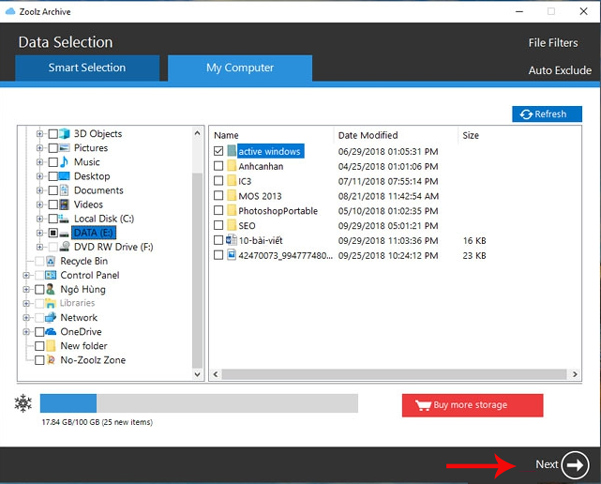The image size is (601, 484).
Task: Switch to the My Computer tab
Action: point(240,68)
